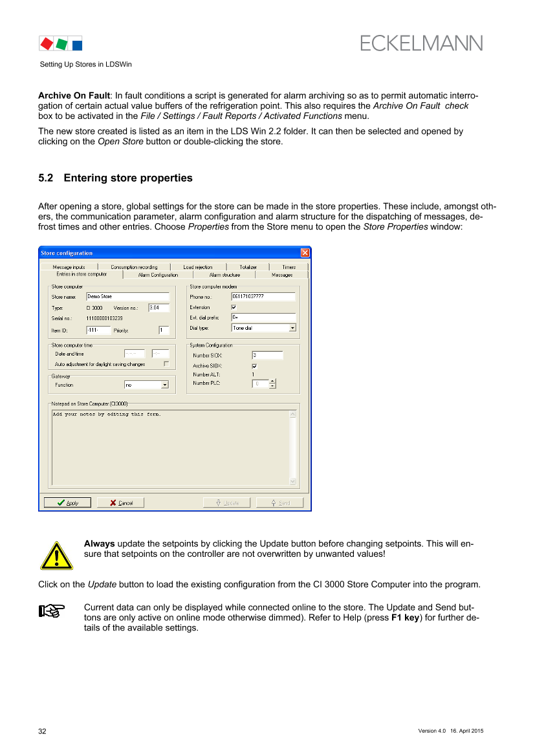Go to the Load rejection tab

[x=197, y=267]
